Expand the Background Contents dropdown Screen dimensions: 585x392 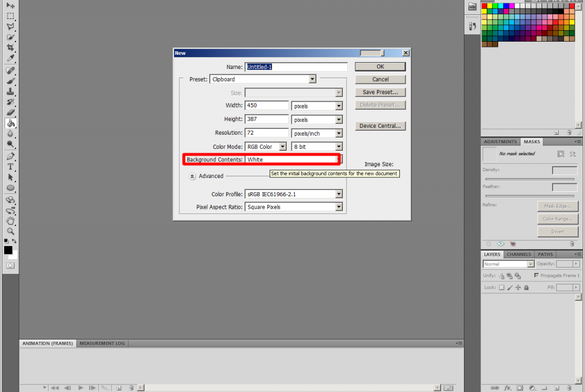point(338,160)
